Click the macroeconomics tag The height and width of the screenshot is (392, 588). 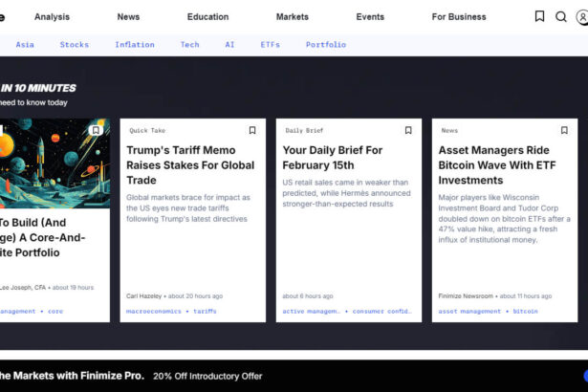point(153,312)
